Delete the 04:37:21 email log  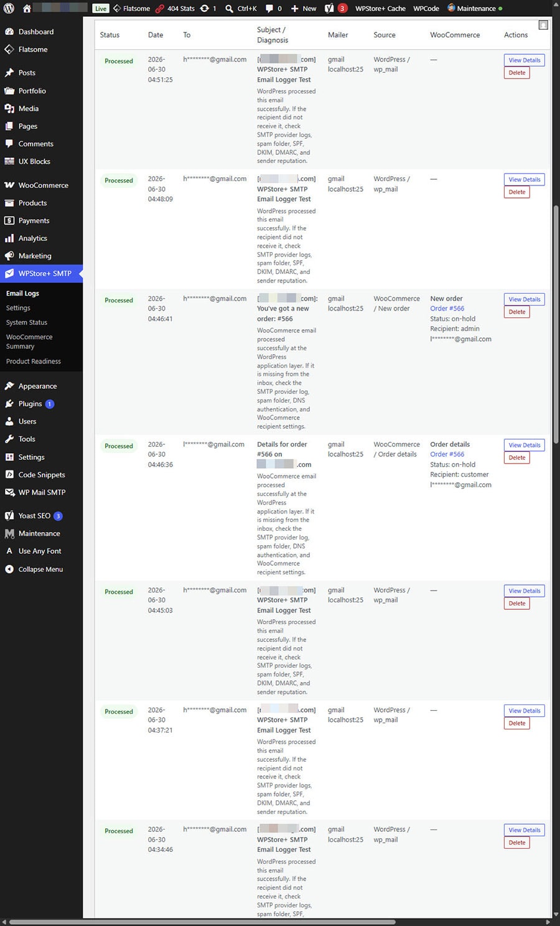(x=517, y=724)
